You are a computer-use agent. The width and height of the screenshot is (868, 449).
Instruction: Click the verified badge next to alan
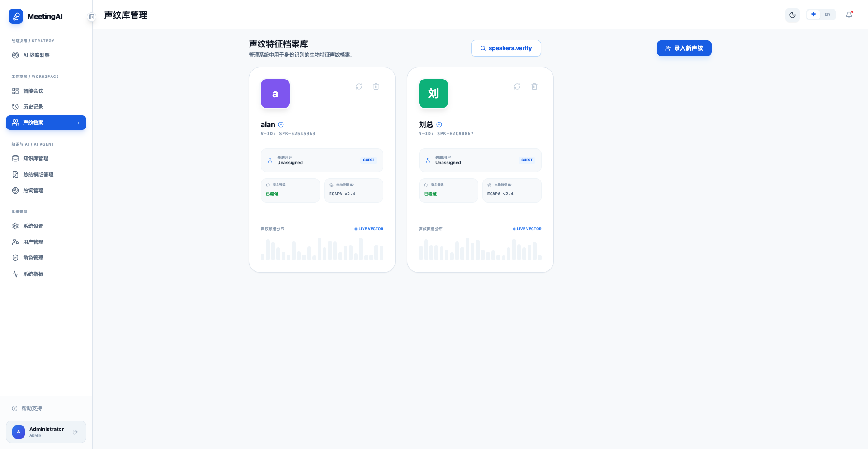tap(281, 125)
